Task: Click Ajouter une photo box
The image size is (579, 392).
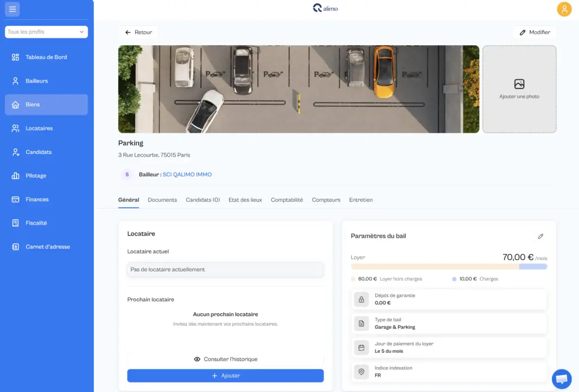Action: 519,89
